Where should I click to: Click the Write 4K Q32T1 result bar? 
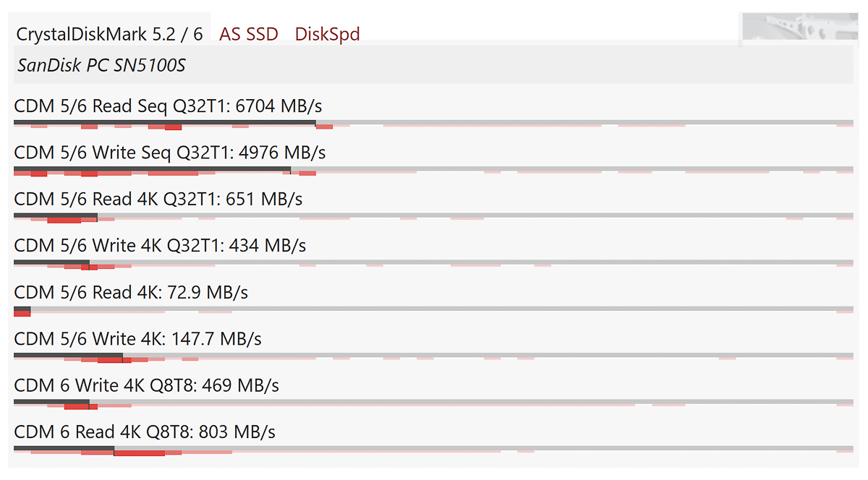[x=51, y=262]
